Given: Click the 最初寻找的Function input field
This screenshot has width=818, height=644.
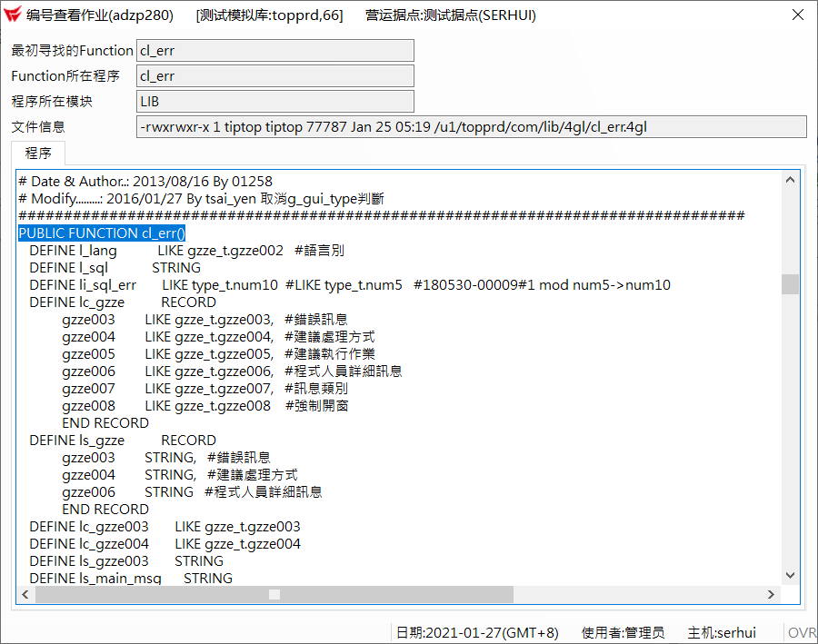Looking at the screenshot, I should [274, 51].
